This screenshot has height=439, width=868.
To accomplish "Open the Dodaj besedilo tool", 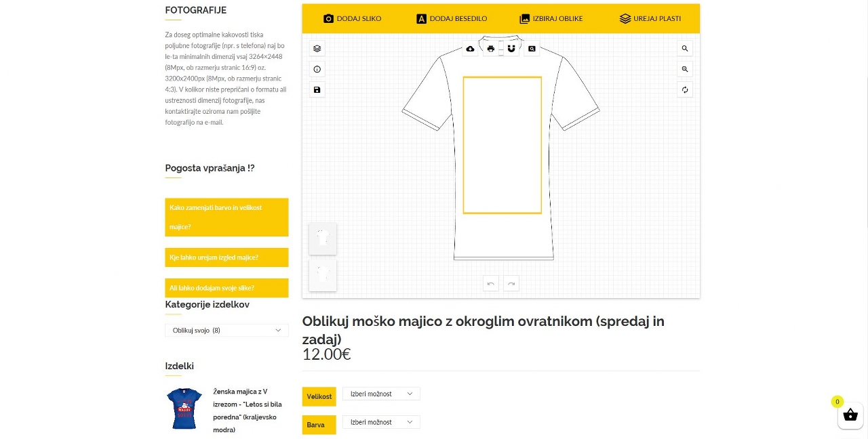I will 451,18.
